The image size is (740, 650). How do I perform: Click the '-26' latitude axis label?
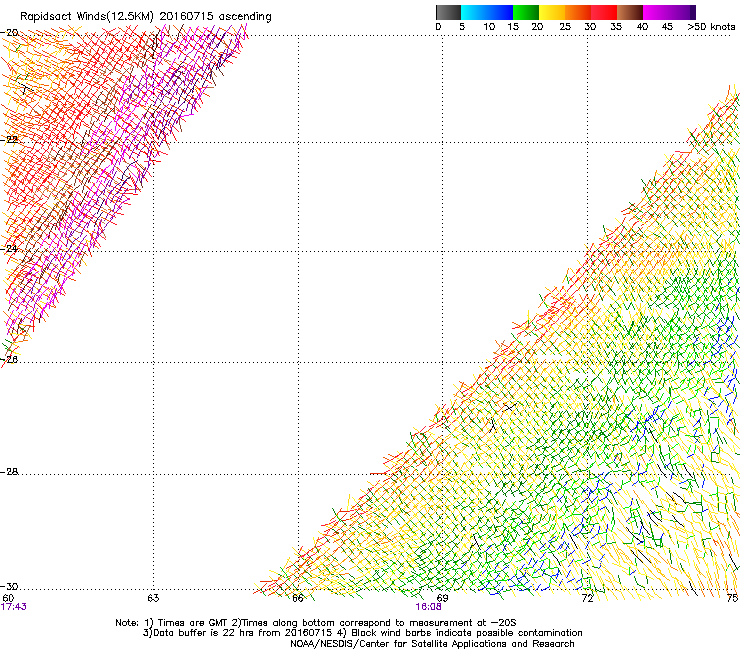tap(10, 360)
